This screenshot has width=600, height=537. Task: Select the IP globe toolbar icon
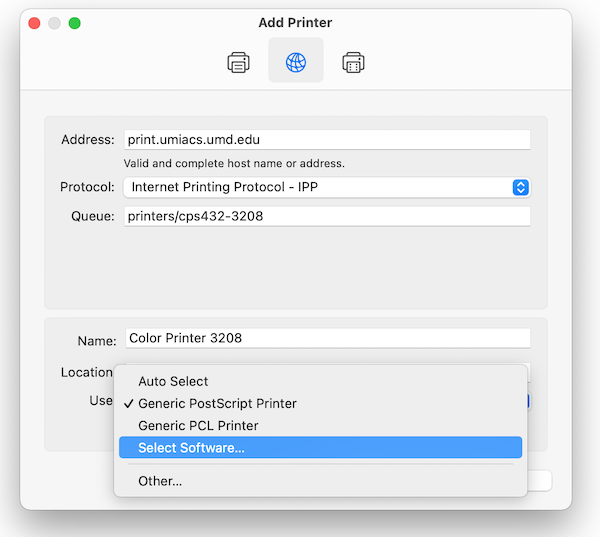point(296,63)
